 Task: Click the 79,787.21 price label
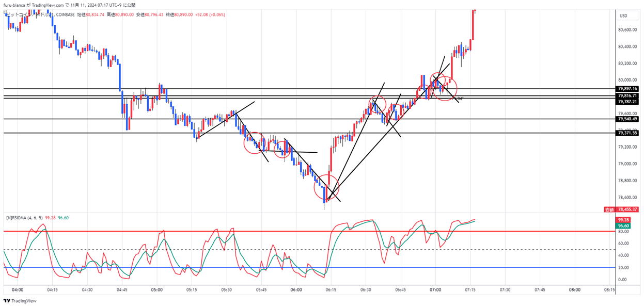pyautogui.click(x=627, y=102)
